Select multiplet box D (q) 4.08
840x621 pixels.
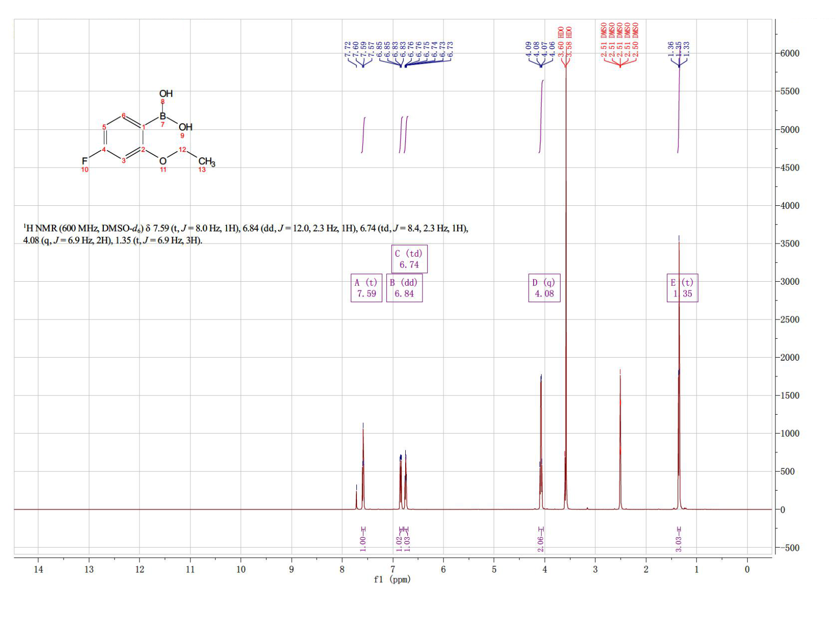[544, 288]
